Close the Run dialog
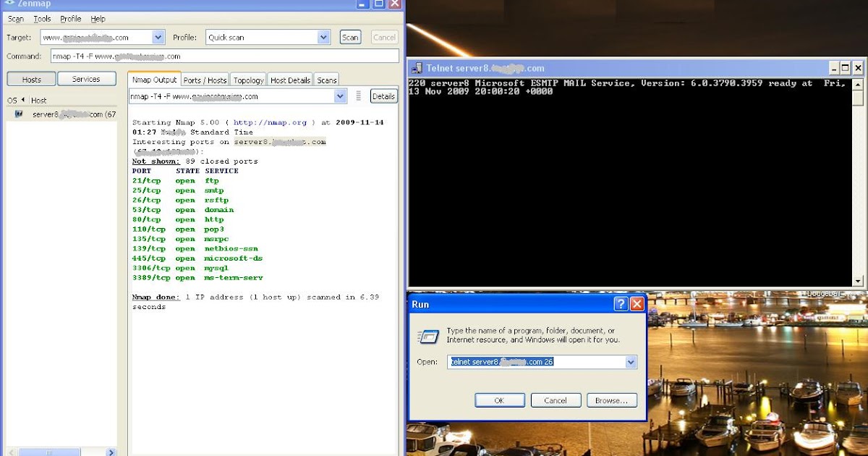Screen dimensions: 868x456 (x=637, y=304)
